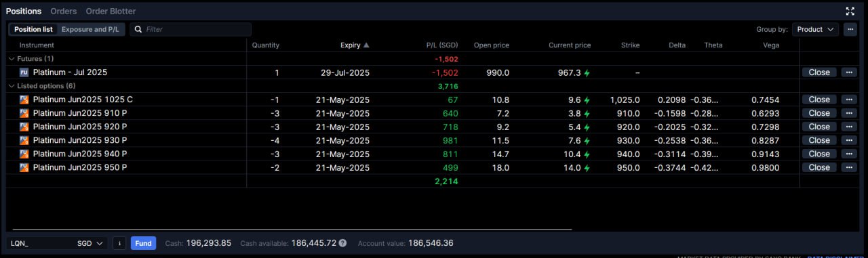
Task: Open more options for the 940 P row
Action: click(849, 154)
